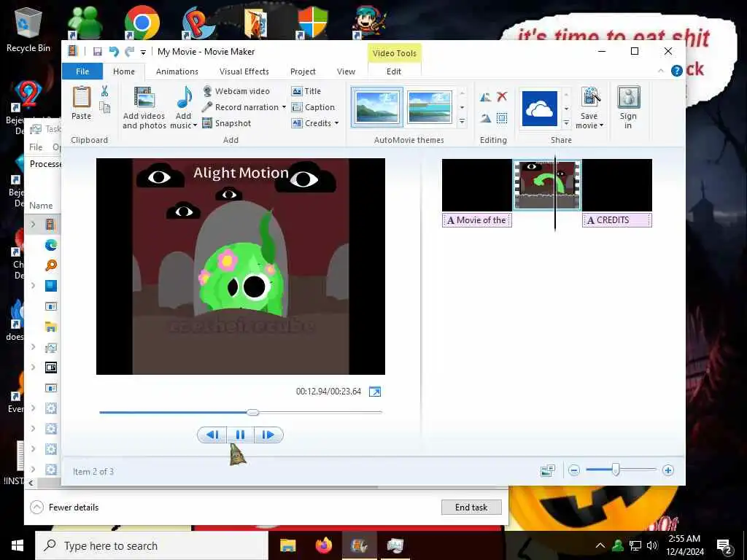The image size is (747, 560).
Task: Share movie to OneDrive cloud
Action: [x=539, y=109]
